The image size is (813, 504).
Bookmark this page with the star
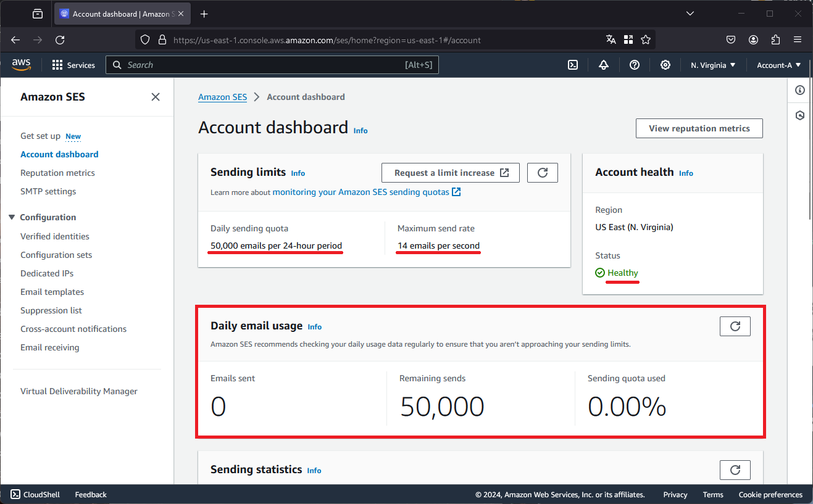[x=646, y=40]
